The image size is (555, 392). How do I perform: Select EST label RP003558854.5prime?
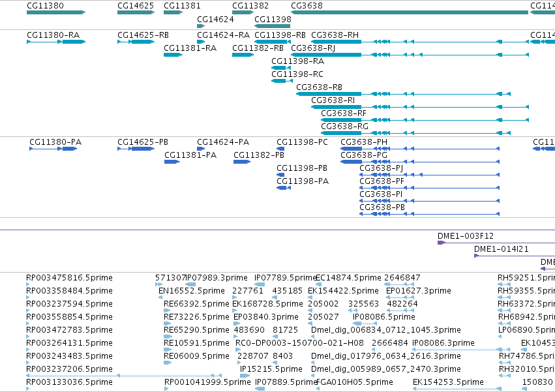[x=69, y=317]
